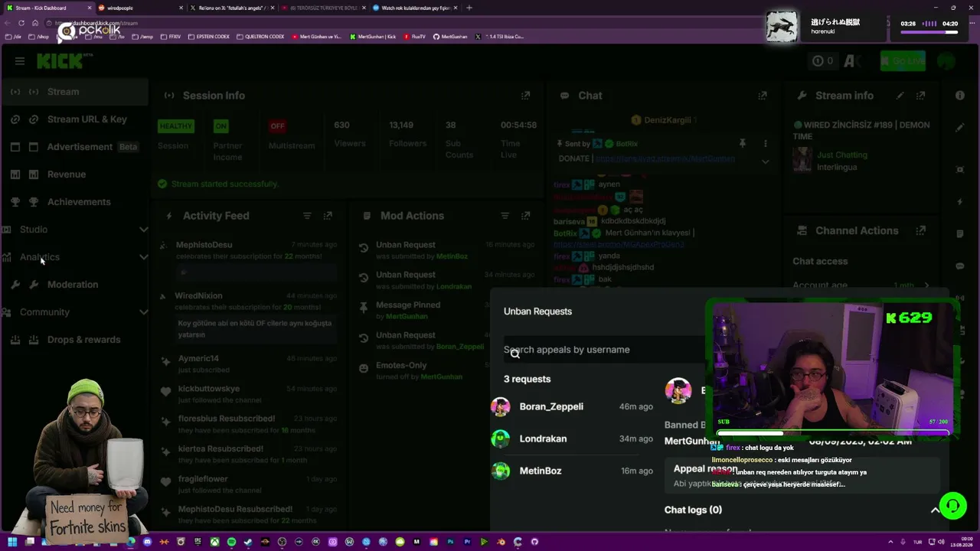Unpin the pinned BotRix chat message
This screenshot has height=551, width=980.
pos(742,143)
